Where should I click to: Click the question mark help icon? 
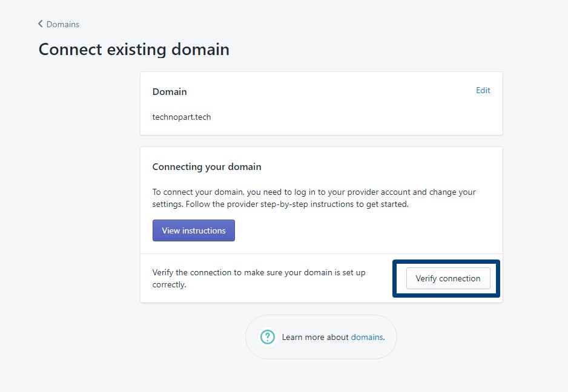pos(267,337)
